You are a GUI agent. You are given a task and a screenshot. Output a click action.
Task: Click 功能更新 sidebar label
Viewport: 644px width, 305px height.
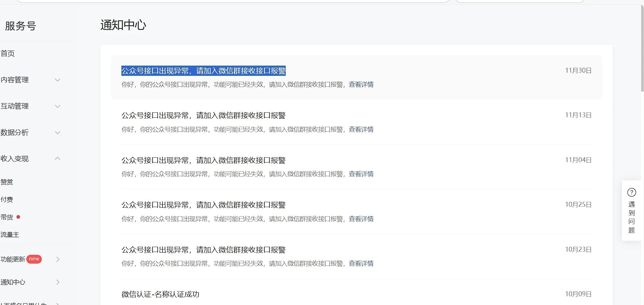click(13, 259)
